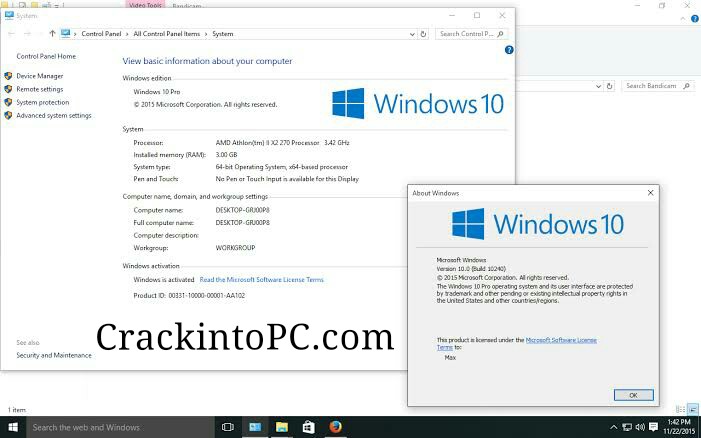Launch Firefox from taskbar
701x438 pixels.
pos(335,427)
